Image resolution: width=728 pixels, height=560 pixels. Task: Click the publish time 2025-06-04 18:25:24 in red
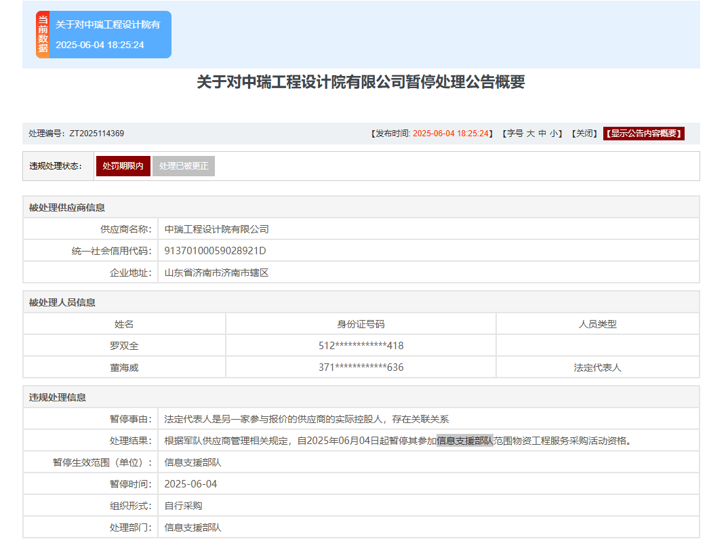click(450, 134)
